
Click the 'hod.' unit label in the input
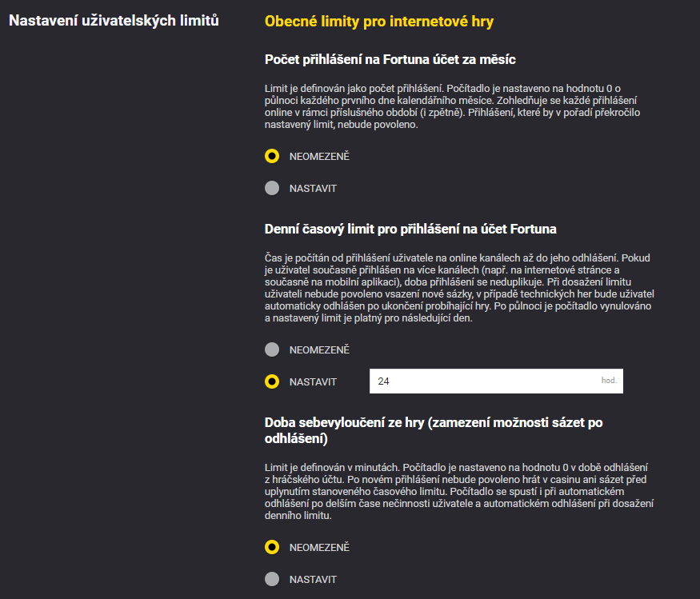(x=610, y=381)
